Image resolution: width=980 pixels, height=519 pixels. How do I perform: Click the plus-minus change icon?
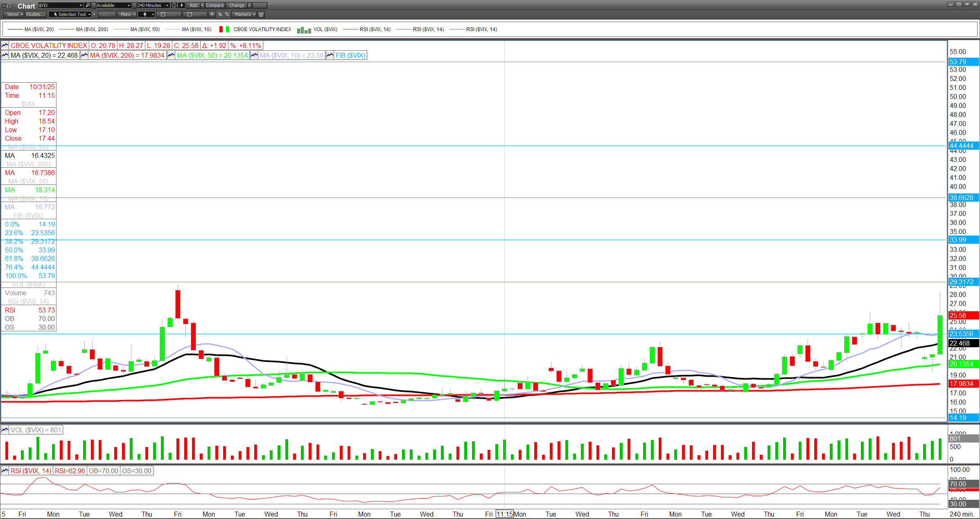click(x=227, y=14)
